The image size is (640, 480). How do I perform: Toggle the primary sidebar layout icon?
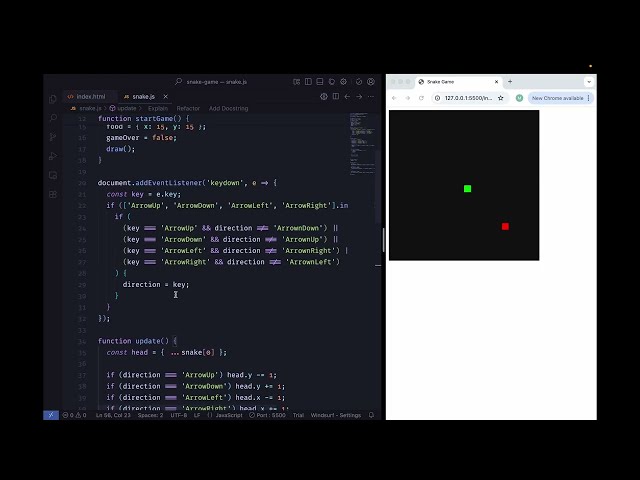click(x=308, y=82)
